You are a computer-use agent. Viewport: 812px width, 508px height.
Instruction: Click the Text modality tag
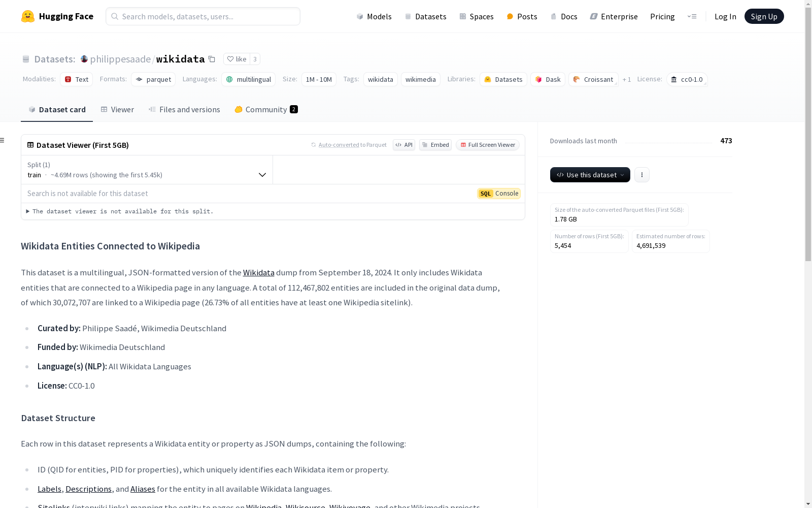point(77,79)
